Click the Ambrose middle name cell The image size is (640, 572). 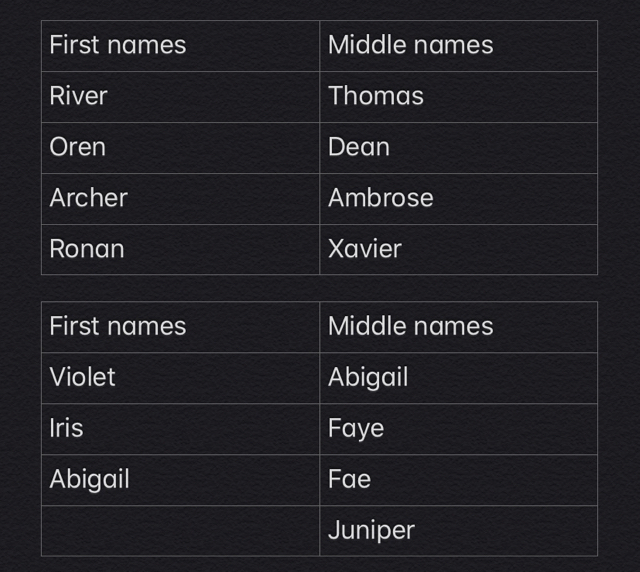(458, 199)
